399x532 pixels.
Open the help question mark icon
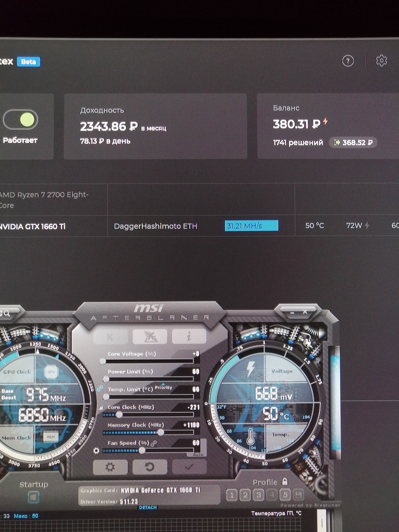348,61
